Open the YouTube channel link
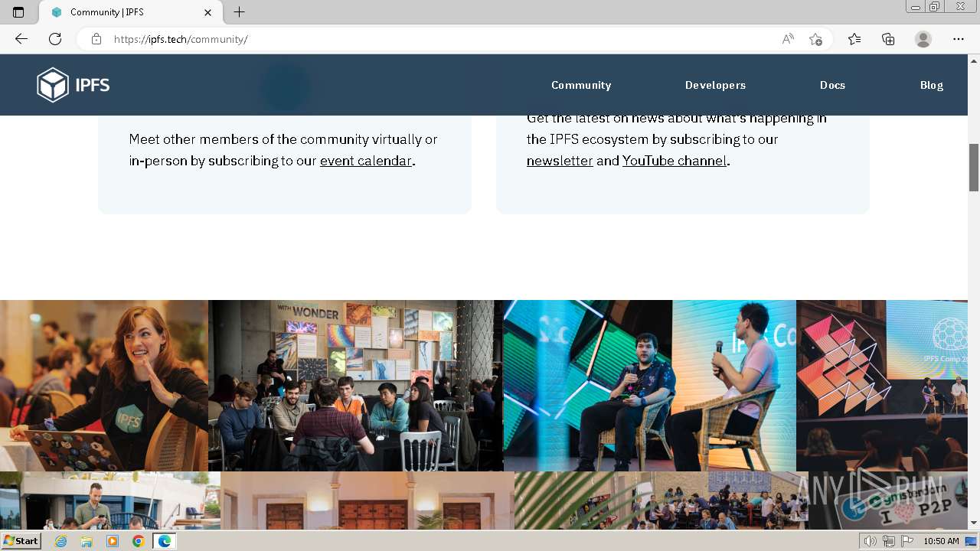The width and height of the screenshot is (980, 551). coord(675,161)
